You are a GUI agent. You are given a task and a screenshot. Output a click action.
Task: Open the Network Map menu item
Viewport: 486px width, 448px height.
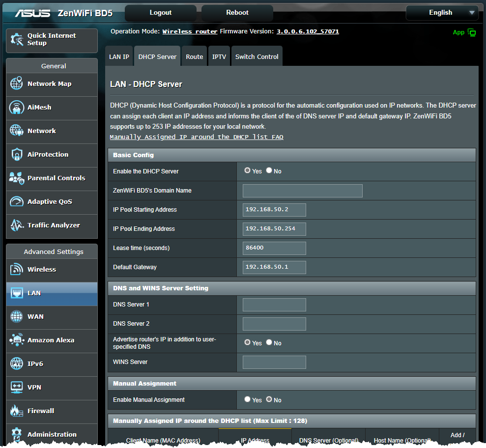click(52, 84)
